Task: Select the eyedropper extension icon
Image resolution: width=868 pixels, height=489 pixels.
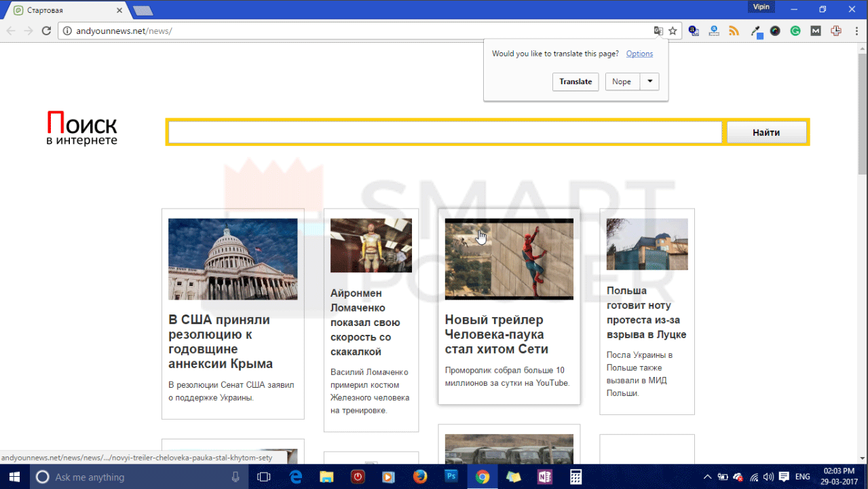Action: 755,31
